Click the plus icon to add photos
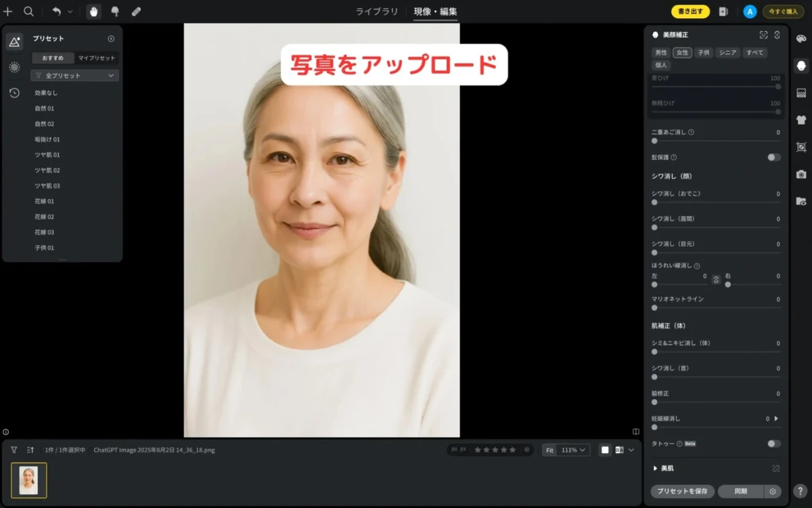Screen dimensions: 812x508 [x=8, y=12]
